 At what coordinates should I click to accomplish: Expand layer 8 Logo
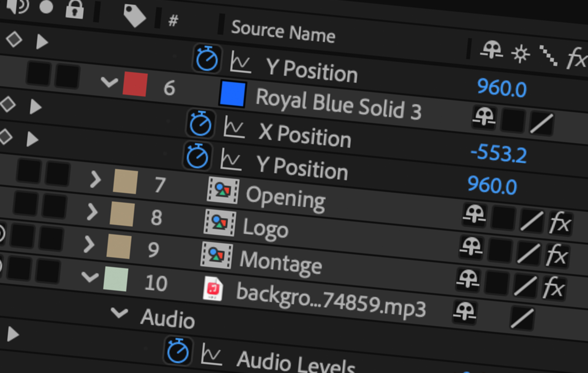(x=92, y=212)
